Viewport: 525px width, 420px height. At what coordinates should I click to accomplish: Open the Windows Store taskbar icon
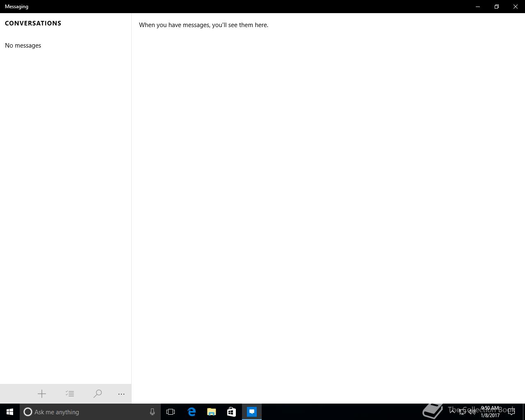[x=231, y=412]
